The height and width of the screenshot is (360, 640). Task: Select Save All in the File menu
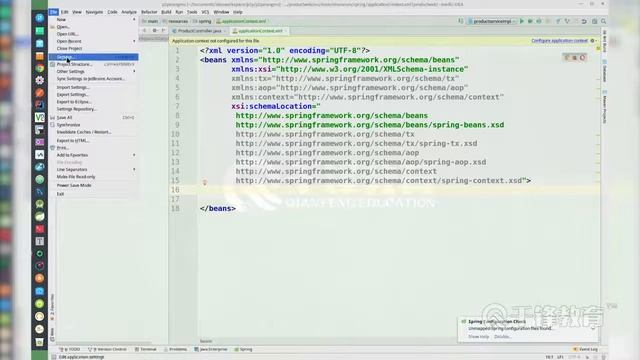pyautogui.click(x=93, y=118)
